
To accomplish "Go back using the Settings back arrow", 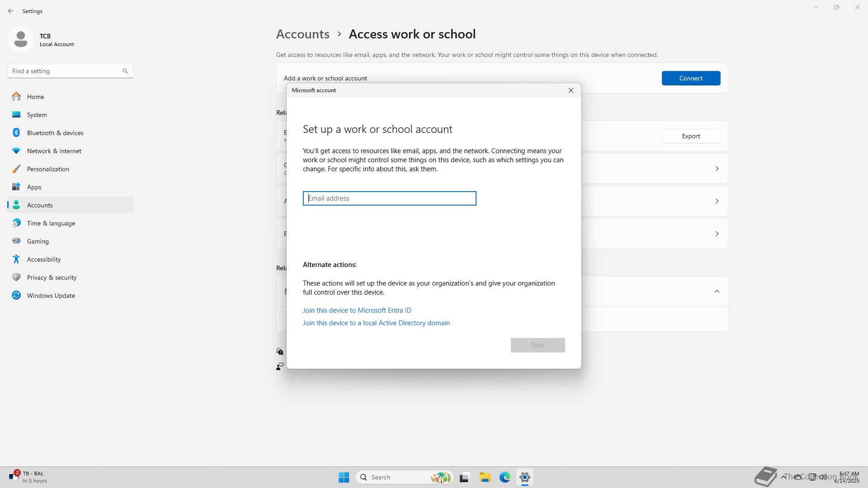I will pos(11,11).
